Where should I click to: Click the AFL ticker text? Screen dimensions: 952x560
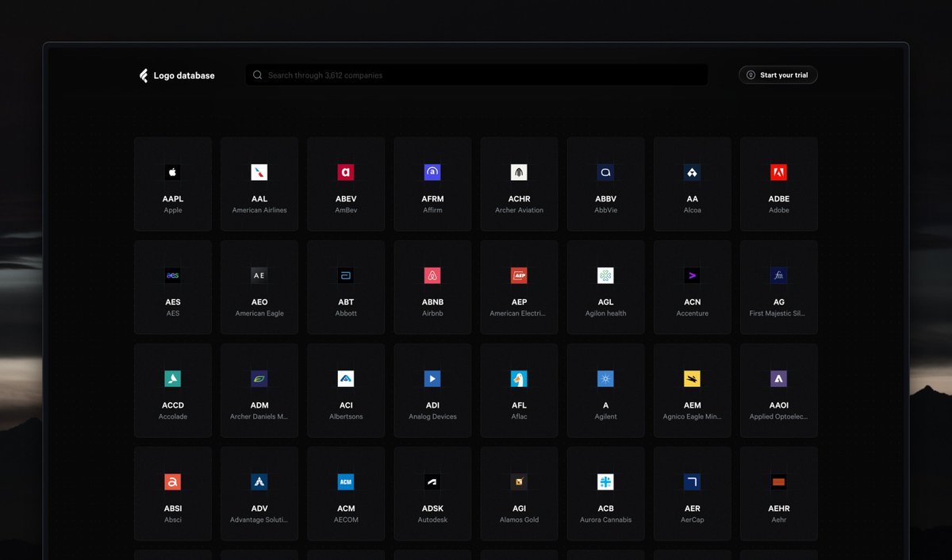519,405
